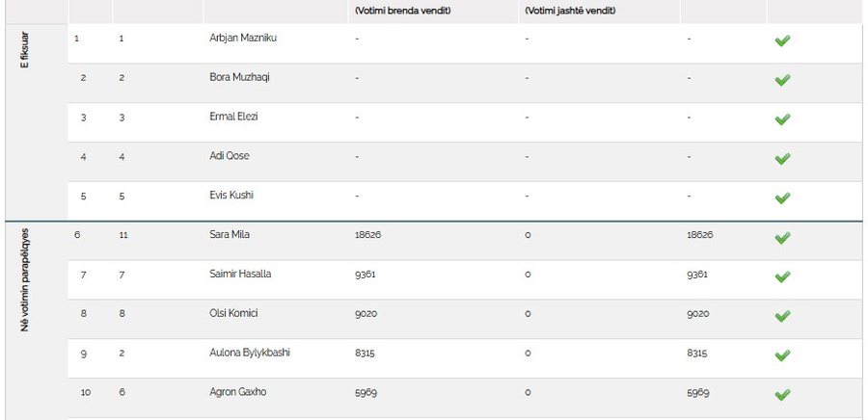Click the candidate name Aulona Bylykbashi
The width and height of the screenshot is (868, 420).
pyautogui.click(x=250, y=353)
